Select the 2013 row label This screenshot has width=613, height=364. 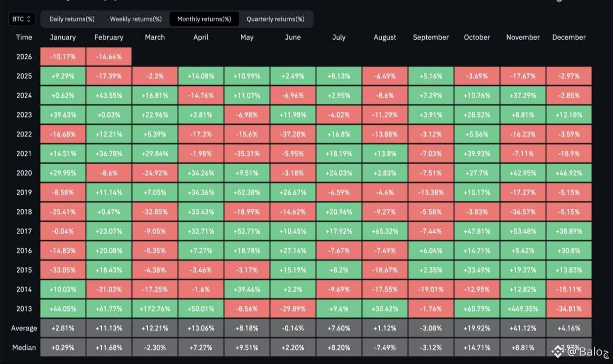[24, 309]
